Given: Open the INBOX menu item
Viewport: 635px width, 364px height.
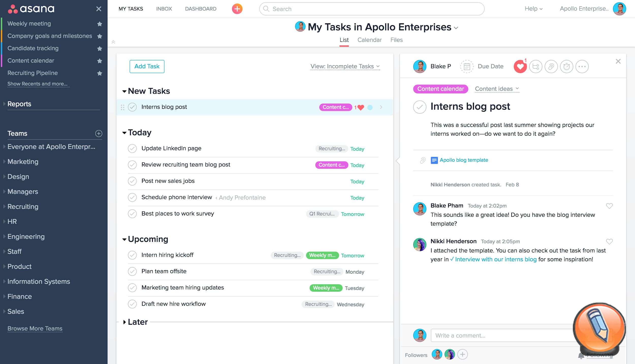Looking at the screenshot, I should [x=164, y=9].
